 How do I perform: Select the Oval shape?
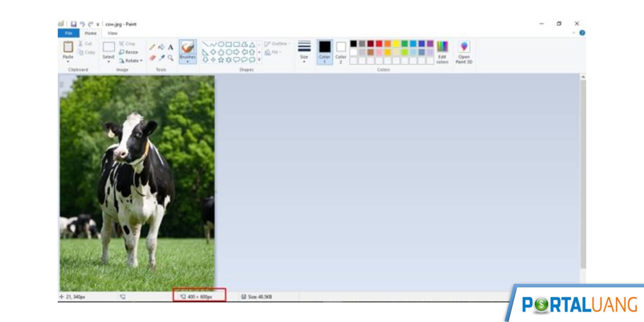coord(221,44)
